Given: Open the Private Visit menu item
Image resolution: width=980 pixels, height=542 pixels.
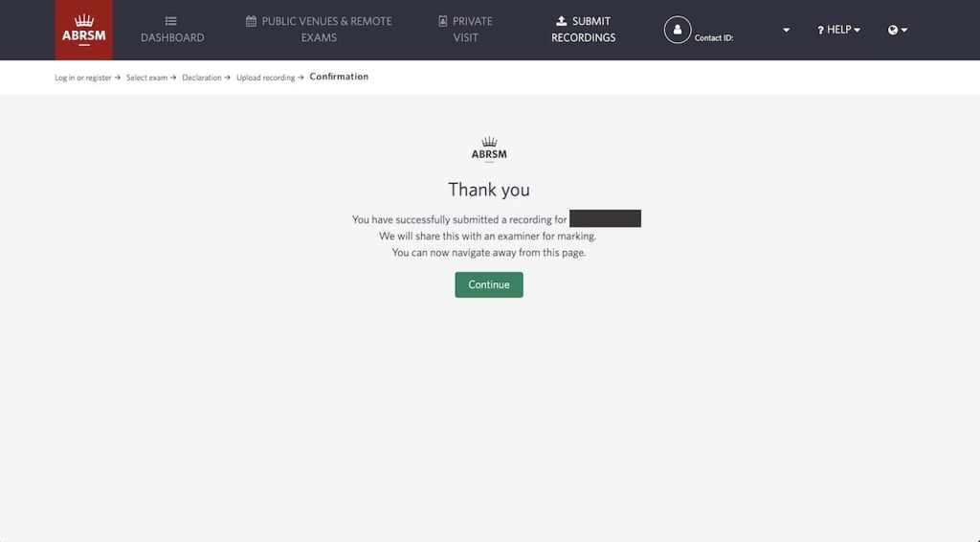Looking at the screenshot, I should point(466,30).
